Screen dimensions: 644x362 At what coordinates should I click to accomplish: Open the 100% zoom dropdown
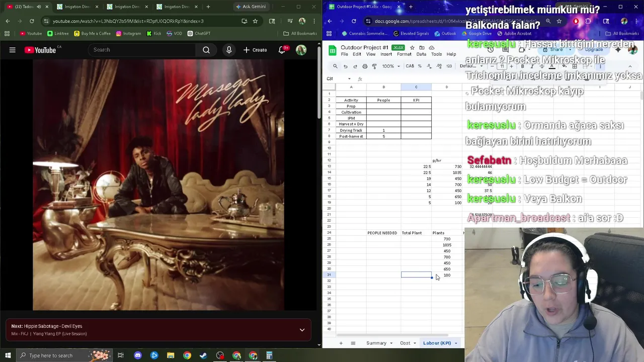(391, 66)
